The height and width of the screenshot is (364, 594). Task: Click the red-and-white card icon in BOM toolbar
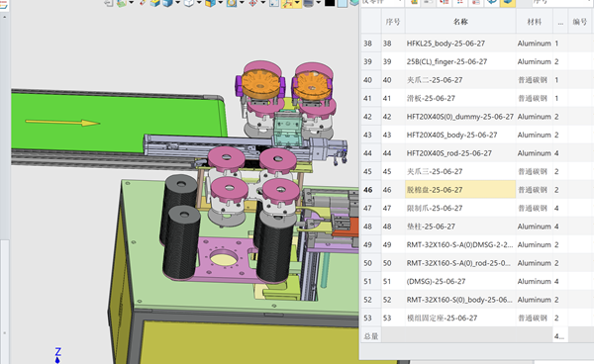click(476, 3)
